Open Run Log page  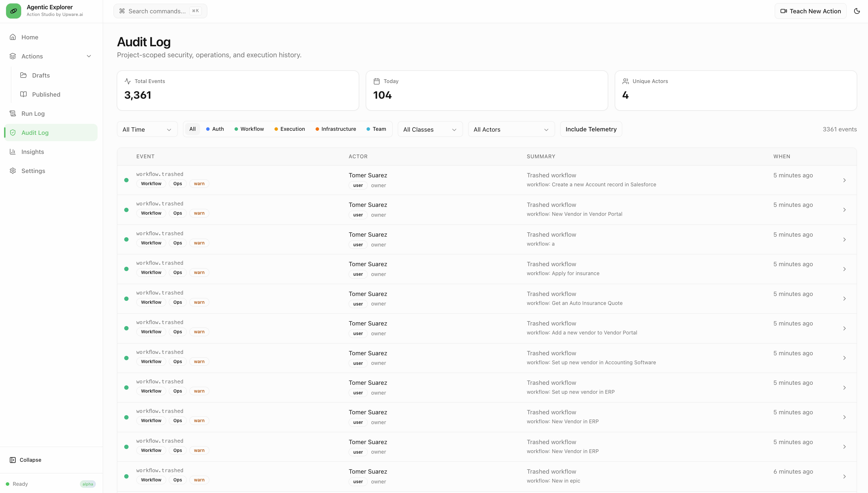[x=51, y=113]
